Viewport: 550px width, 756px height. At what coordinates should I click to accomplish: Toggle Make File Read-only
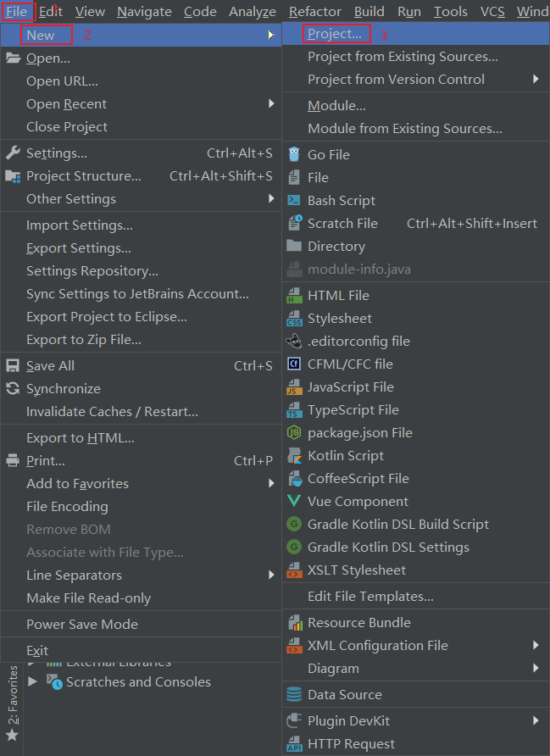141,598
